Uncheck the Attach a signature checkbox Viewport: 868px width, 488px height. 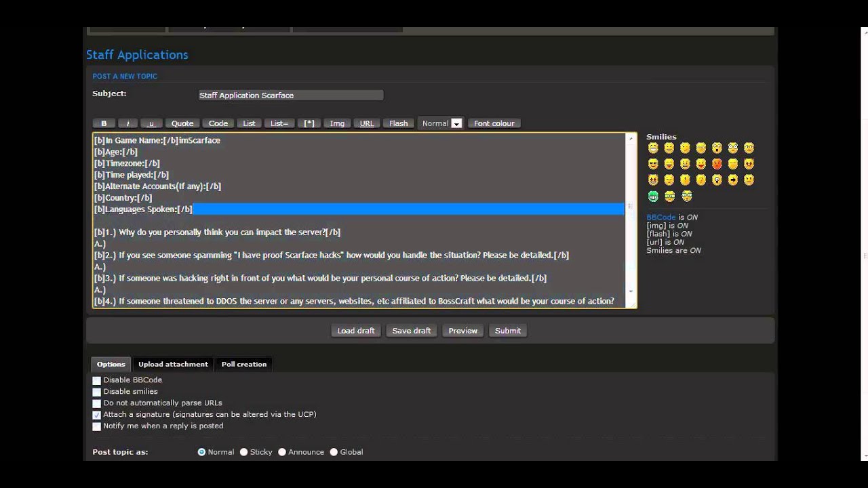coord(97,415)
